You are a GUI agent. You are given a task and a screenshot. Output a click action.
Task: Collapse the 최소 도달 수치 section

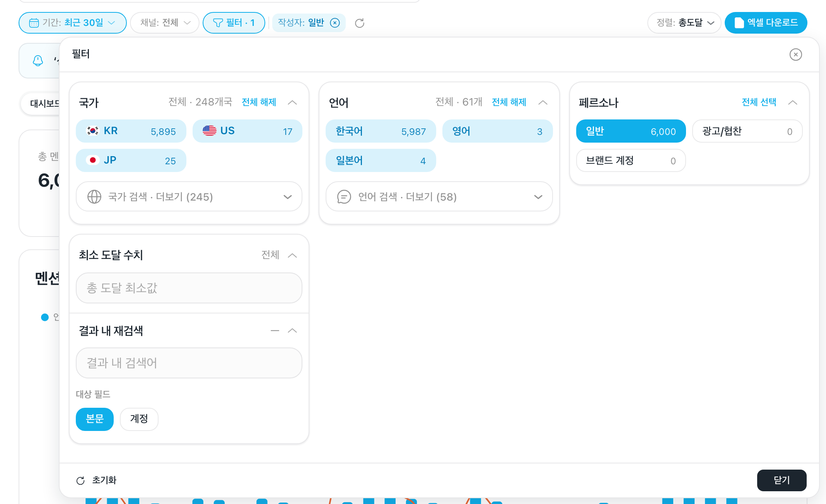coord(292,255)
